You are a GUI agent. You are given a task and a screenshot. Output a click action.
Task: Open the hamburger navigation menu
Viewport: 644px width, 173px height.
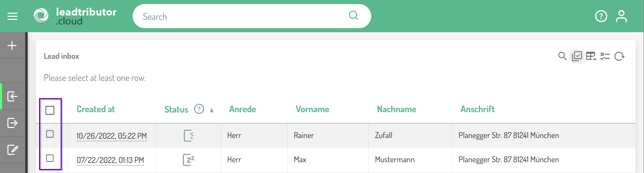12,16
